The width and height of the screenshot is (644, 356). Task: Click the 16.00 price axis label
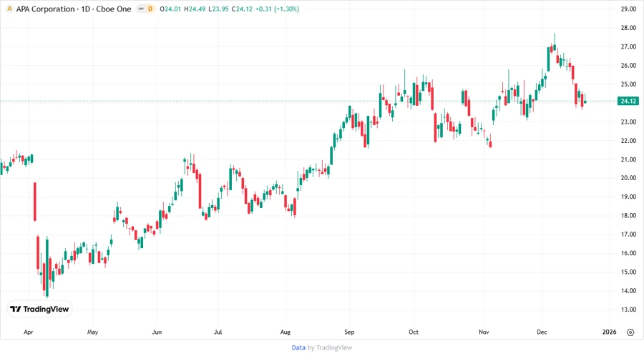(628, 253)
